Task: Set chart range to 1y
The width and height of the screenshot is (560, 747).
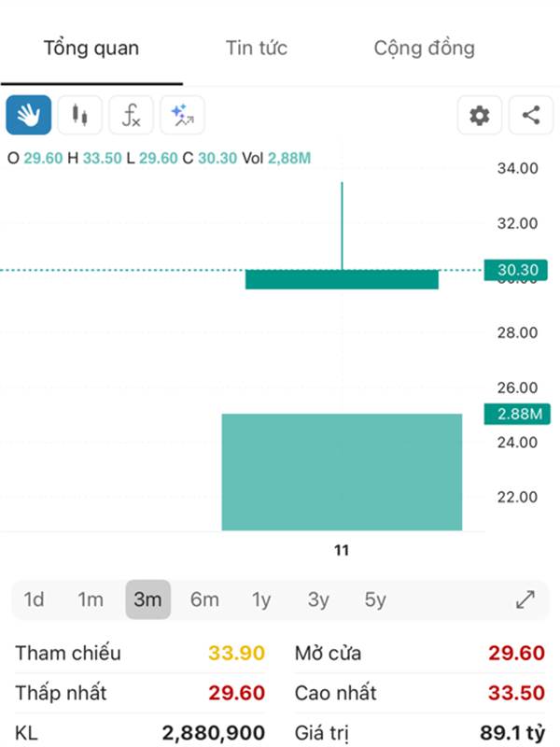Action: pyautogui.click(x=261, y=599)
